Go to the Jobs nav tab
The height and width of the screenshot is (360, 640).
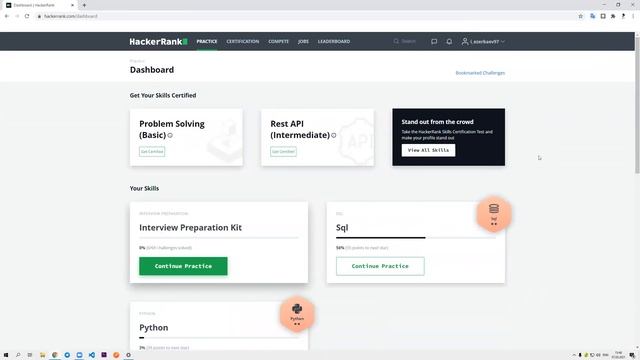point(303,41)
